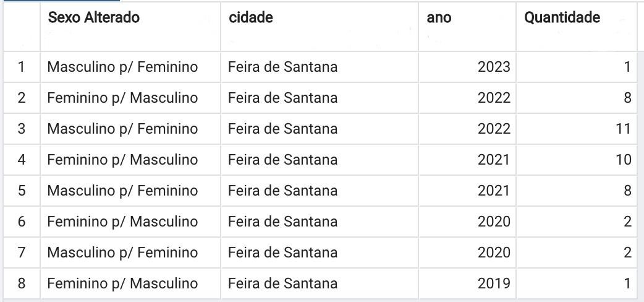The height and width of the screenshot is (302, 644).
Task: Click Masculino p/ Feminino in row 1
Action: click(122, 67)
